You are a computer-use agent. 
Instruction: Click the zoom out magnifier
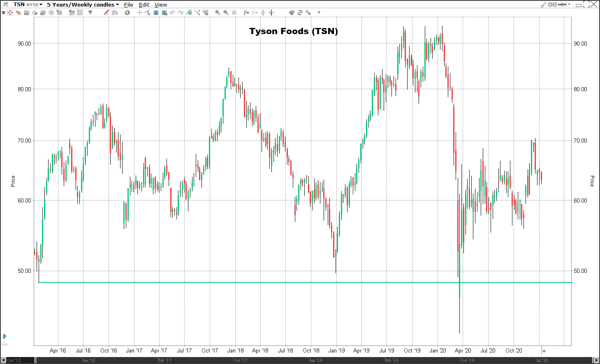(226, 13)
